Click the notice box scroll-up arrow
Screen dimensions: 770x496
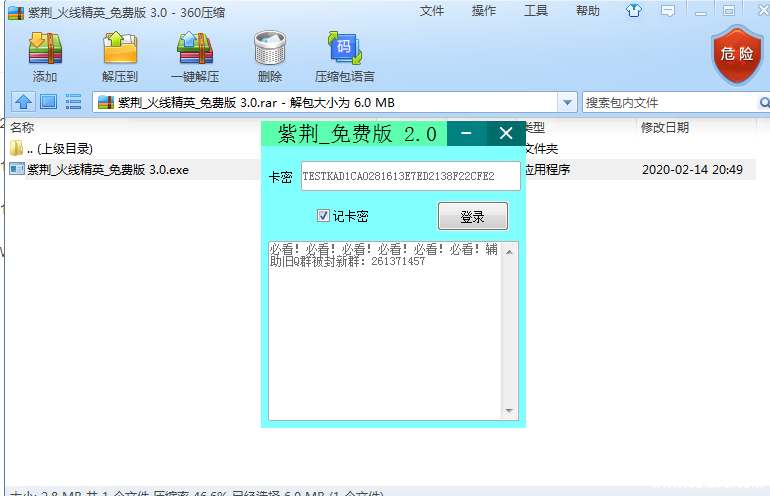point(509,252)
